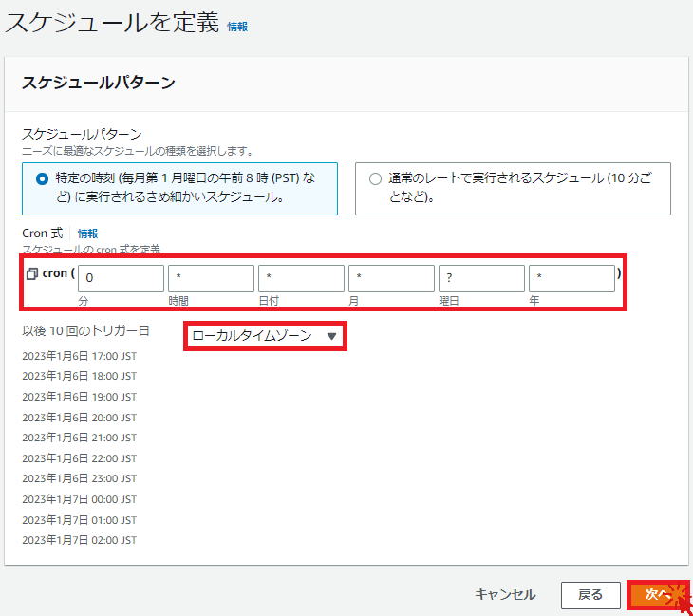This screenshot has width=693, height=616.
Task: Click the 年 (year) cron input field
Action: click(x=571, y=278)
